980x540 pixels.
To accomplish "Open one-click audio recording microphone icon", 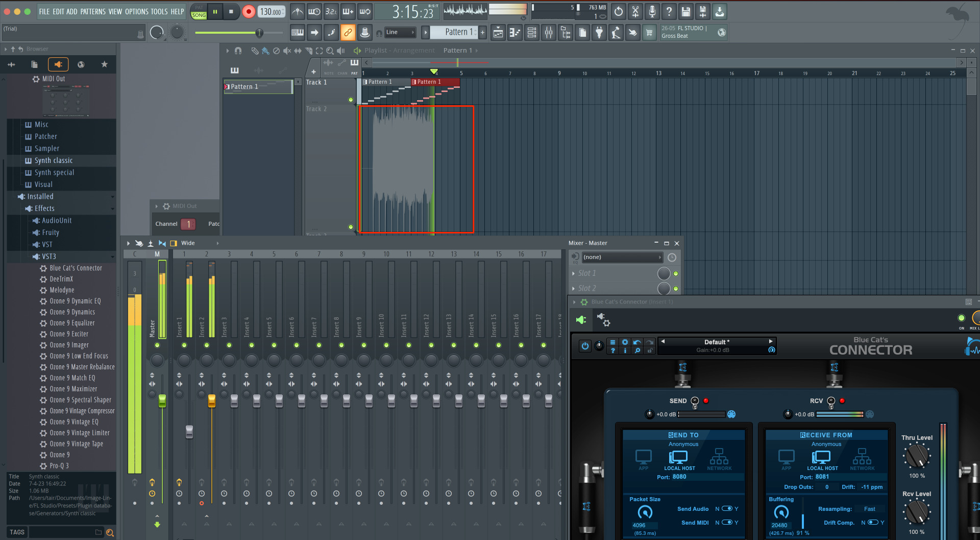I will [x=652, y=11].
